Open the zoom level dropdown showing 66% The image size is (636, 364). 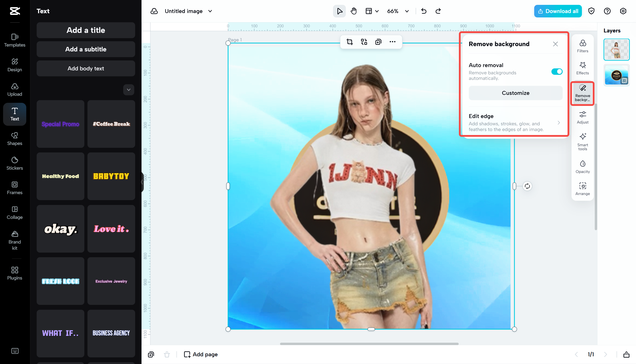coord(397,11)
